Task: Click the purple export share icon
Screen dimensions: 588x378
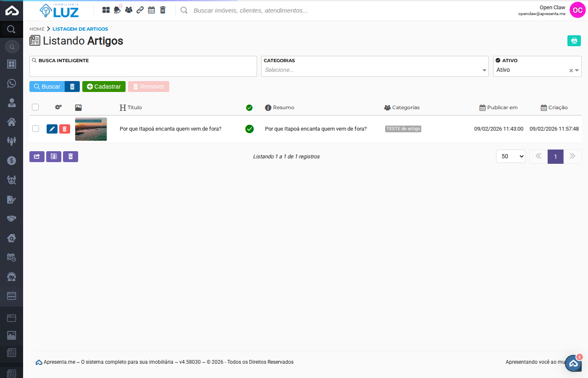Action: click(37, 157)
